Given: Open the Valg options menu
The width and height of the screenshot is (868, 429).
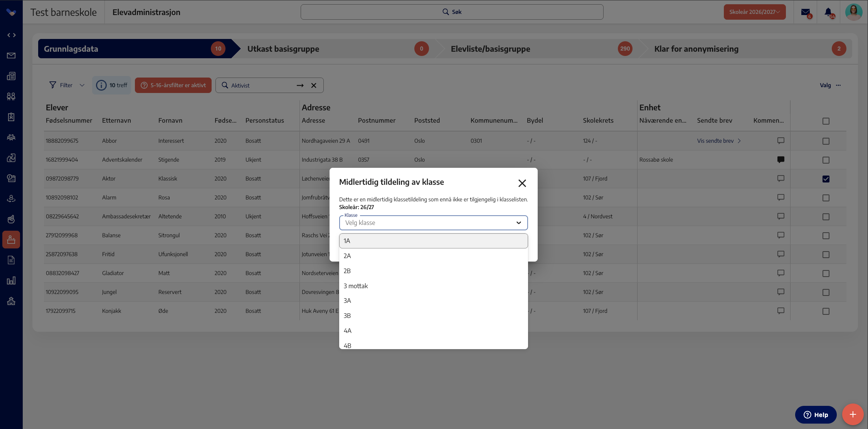Looking at the screenshot, I should [x=830, y=85].
